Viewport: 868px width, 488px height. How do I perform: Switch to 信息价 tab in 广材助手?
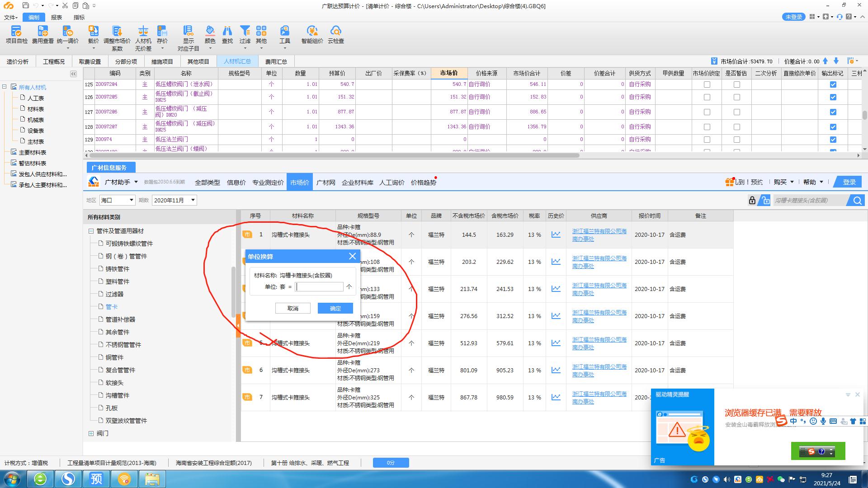pyautogui.click(x=236, y=183)
